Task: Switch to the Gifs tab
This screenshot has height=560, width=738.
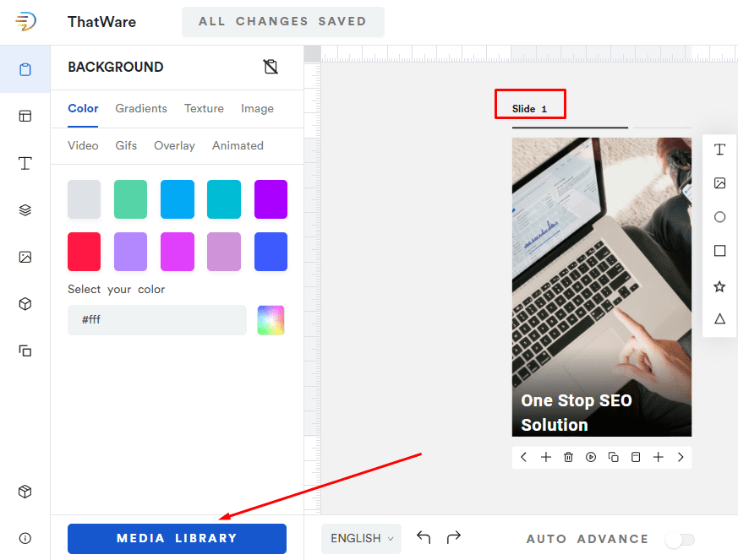Action: pyautogui.click(x=126, y=146)
